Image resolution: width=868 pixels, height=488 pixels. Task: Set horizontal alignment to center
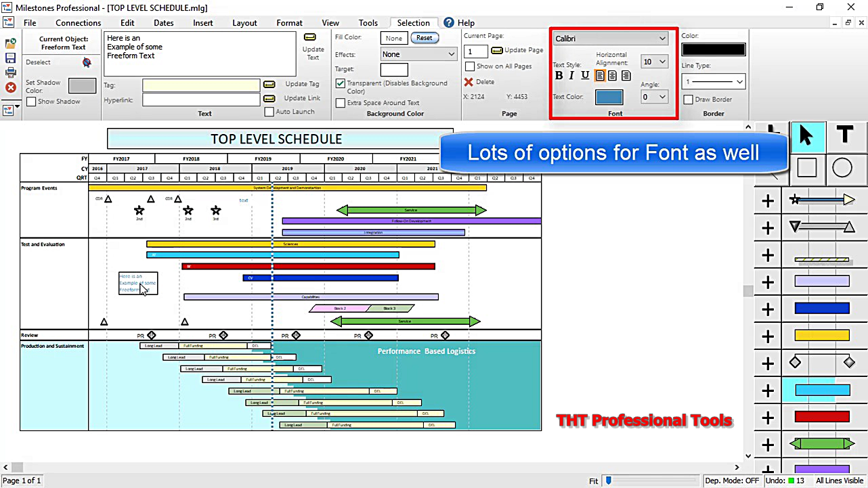(613, 76)
